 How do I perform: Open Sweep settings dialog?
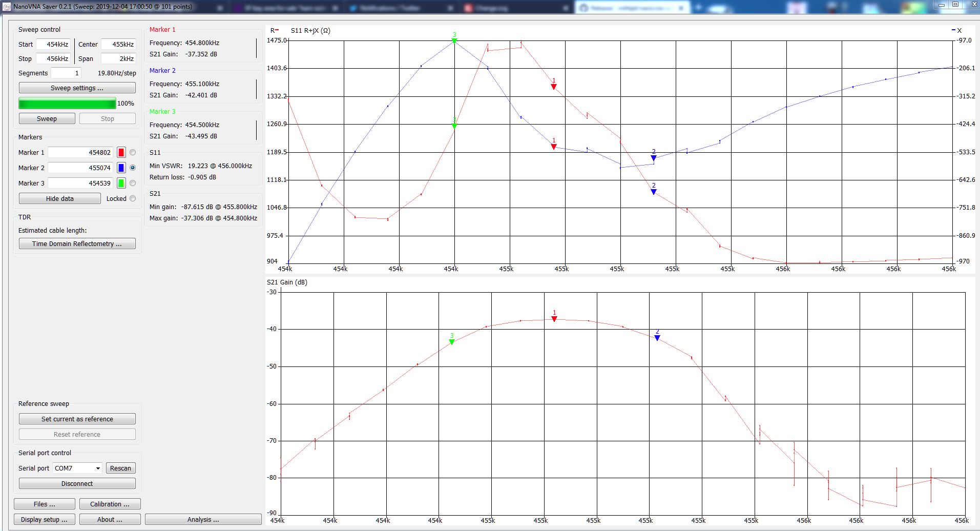coord(77,88)
